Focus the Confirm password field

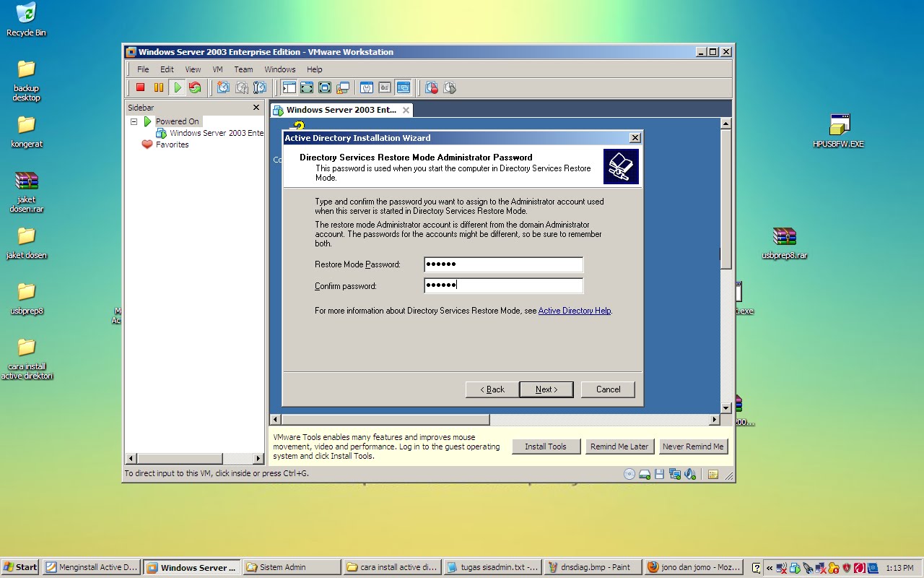(503, 285)
